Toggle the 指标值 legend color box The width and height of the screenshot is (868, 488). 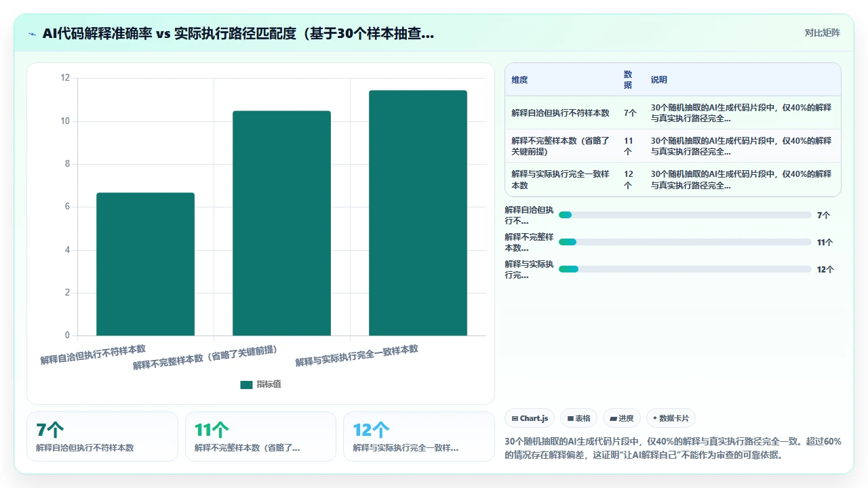246,384
